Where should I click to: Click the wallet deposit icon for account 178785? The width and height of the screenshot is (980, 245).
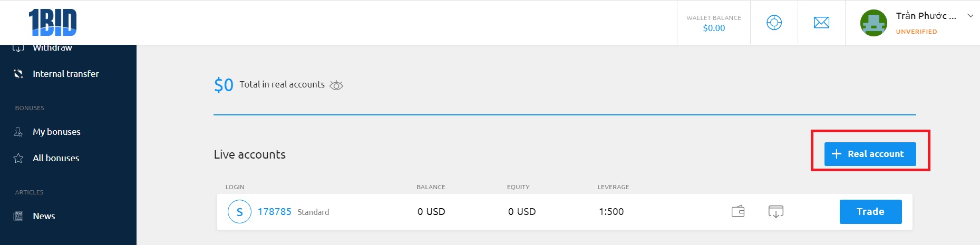point(738,211)
